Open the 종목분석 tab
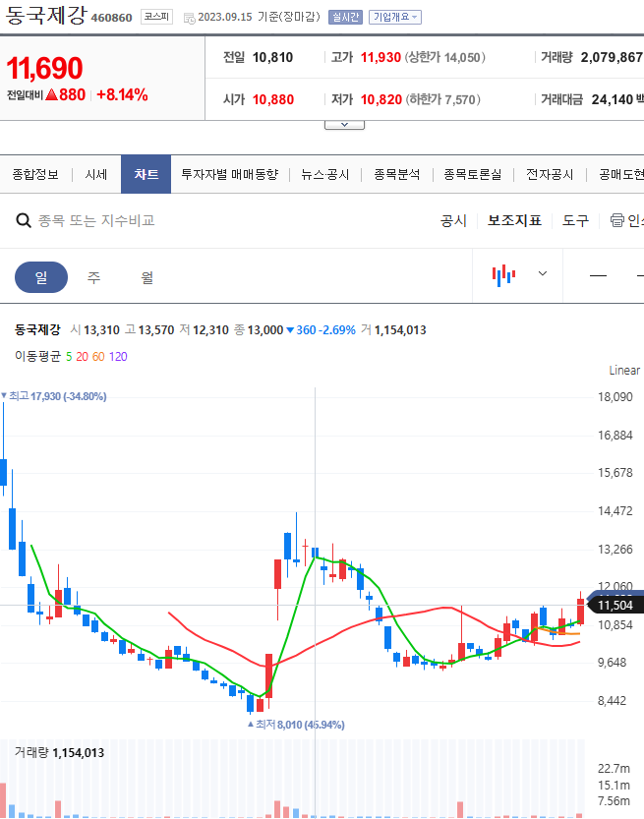Screen dimensions: 644x819 [x=397, y=174]
